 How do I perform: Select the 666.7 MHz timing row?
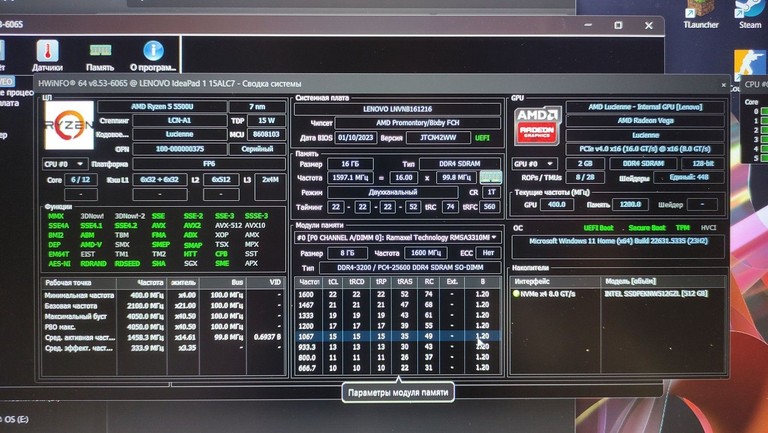398,367
